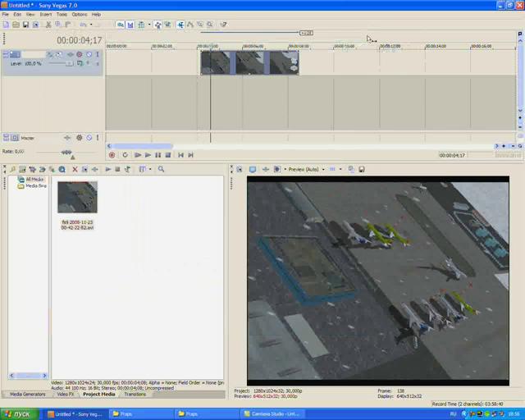525x420 pixels.
Task: Solo the video track
Action: tap(98, 54)
